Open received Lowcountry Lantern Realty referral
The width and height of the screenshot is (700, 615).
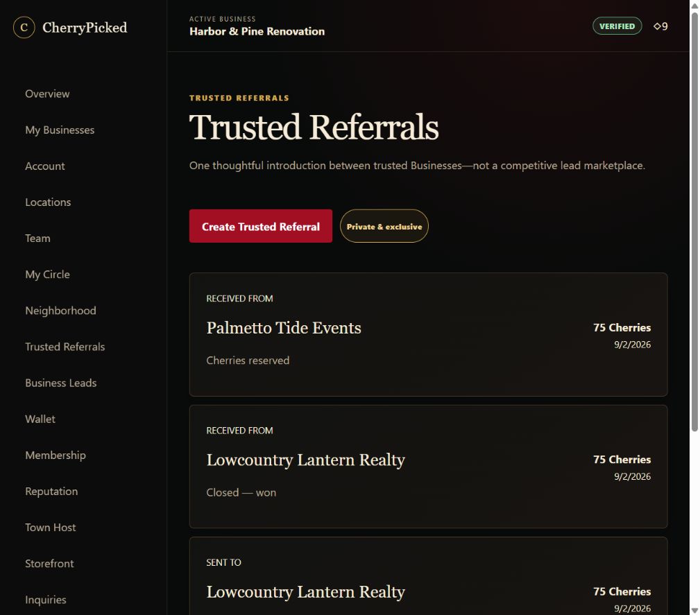[429, 467]
